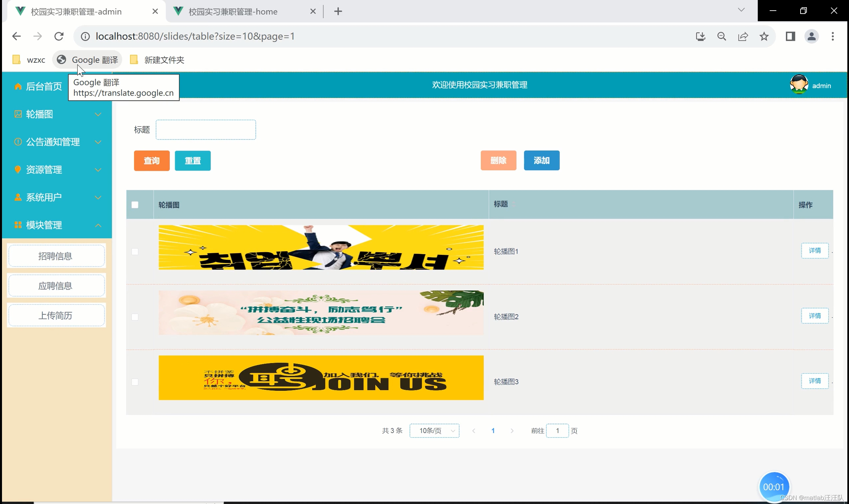849x504 pixels.
Task: Open the Chrome three-dot menu
Action: coord(832,36)
